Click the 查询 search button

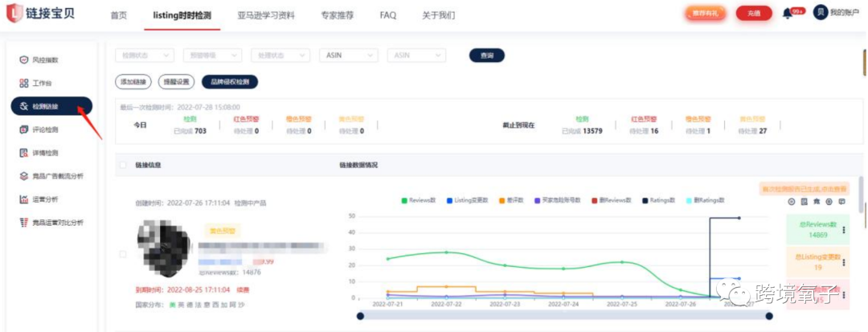pyautogui.click(x=486, y=55)
